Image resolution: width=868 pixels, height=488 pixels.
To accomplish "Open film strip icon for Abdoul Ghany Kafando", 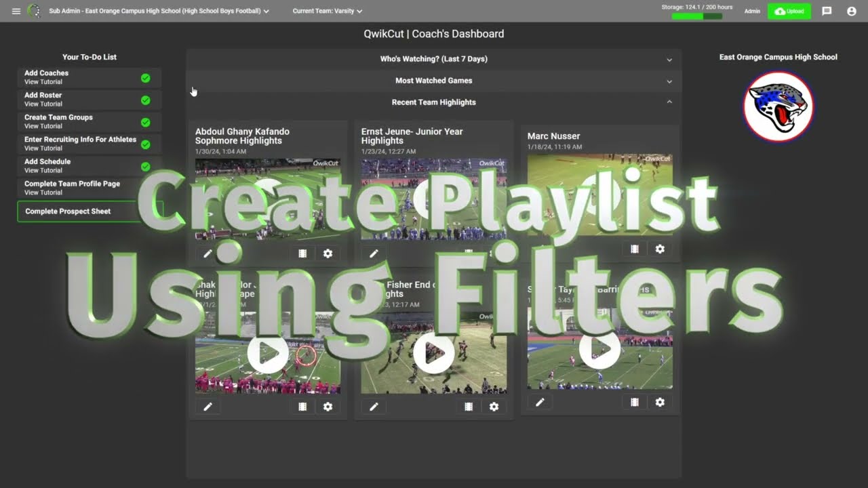I will tap(302, 253).
